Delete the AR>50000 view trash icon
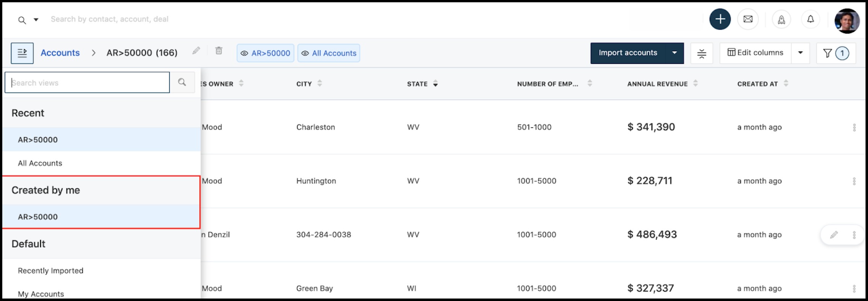This screenshot has height=301, width=868. tap(219, 51)
